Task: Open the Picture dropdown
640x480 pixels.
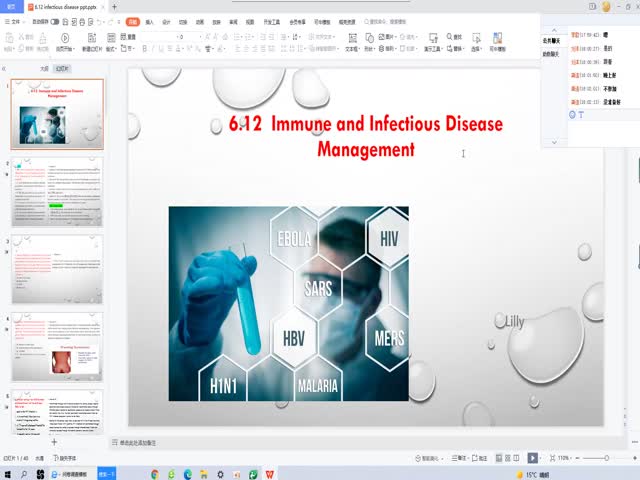Action: coord(386,37)
